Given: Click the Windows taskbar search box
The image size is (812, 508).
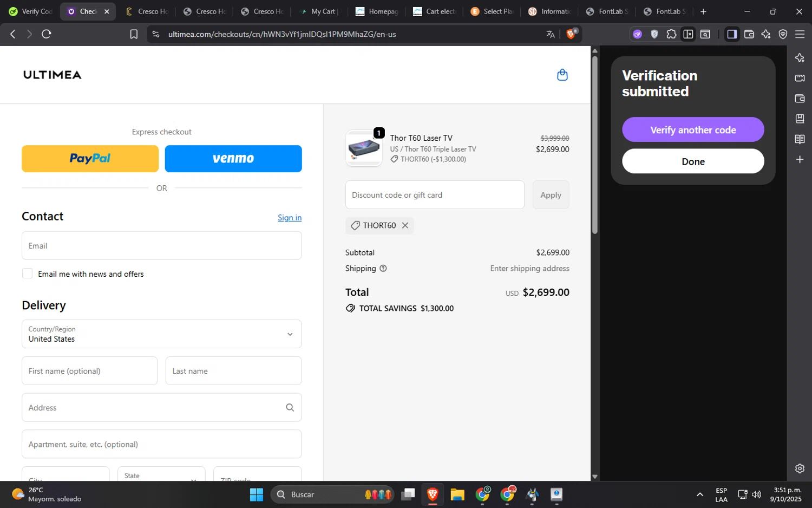Looking at the screenshot, I should click(x=333, y=494).
